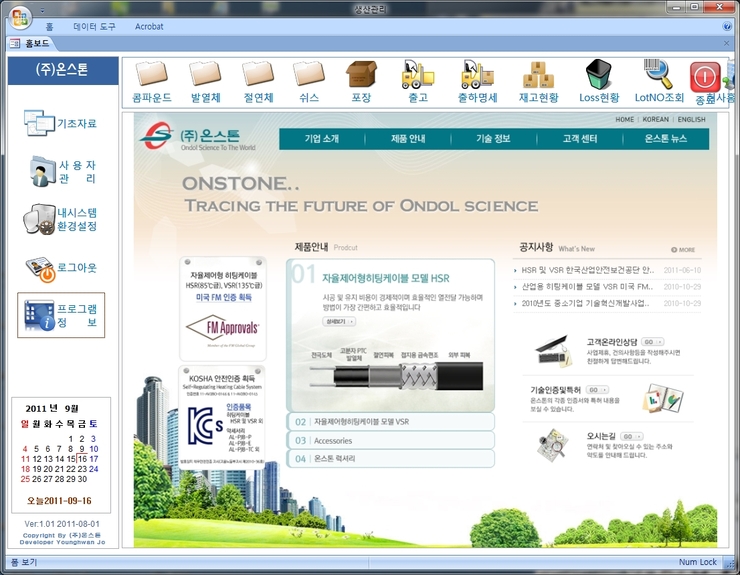Viewport: 740px width, 575px height.
Task: Open the 쉬스 folder icon
Action: (309, 75)
